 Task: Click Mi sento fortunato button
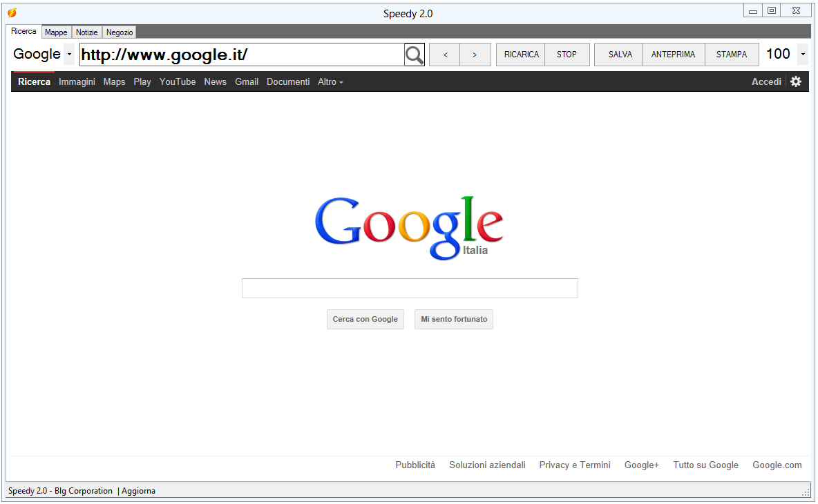pos(454,319)
